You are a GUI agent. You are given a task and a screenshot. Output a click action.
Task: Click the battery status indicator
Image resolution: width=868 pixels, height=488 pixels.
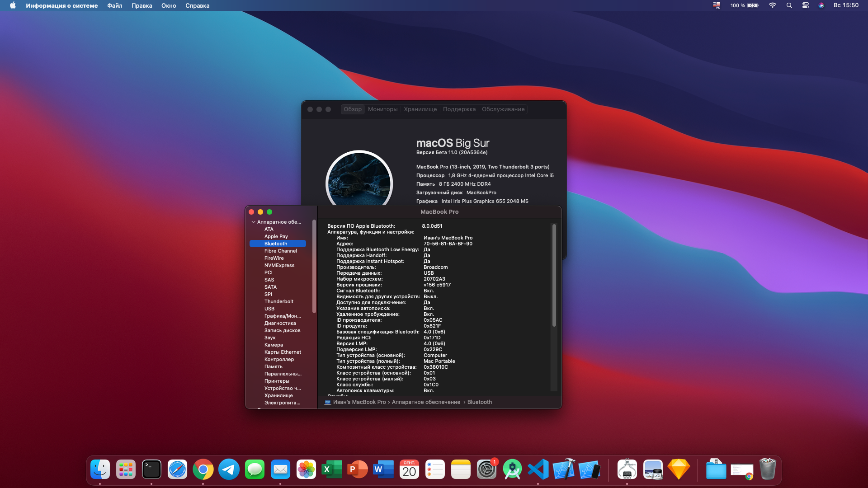tap(753, 5)
